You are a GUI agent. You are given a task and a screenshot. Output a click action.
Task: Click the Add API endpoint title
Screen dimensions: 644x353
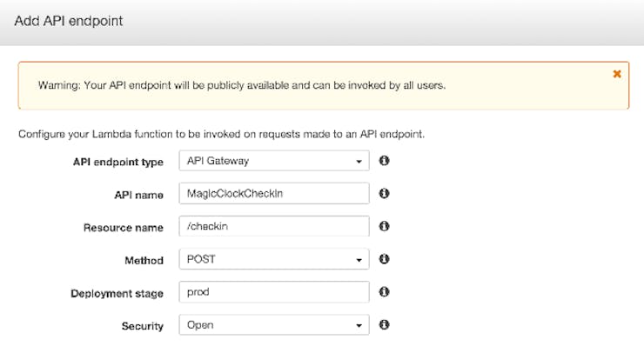[69, 21]
